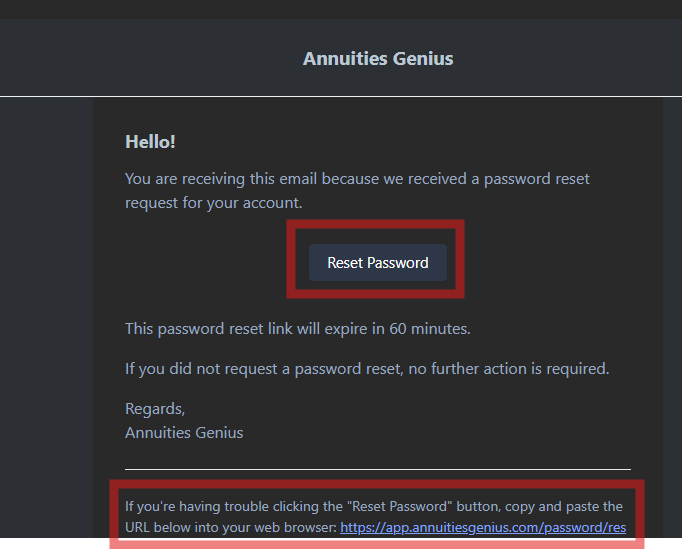This screenshot has width=682, height=549.
Task: Click 'request for your account.' text line
Action: 213,202
